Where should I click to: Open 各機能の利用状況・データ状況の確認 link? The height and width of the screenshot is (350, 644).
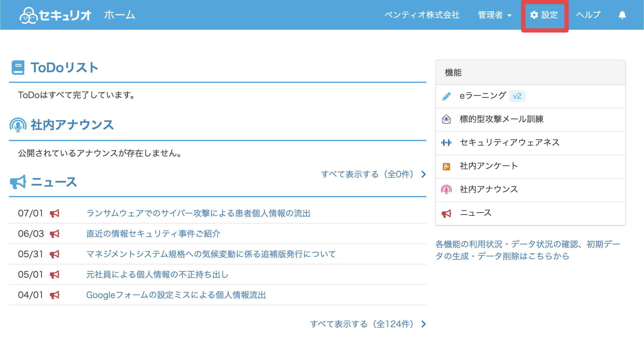coord(528,250)
